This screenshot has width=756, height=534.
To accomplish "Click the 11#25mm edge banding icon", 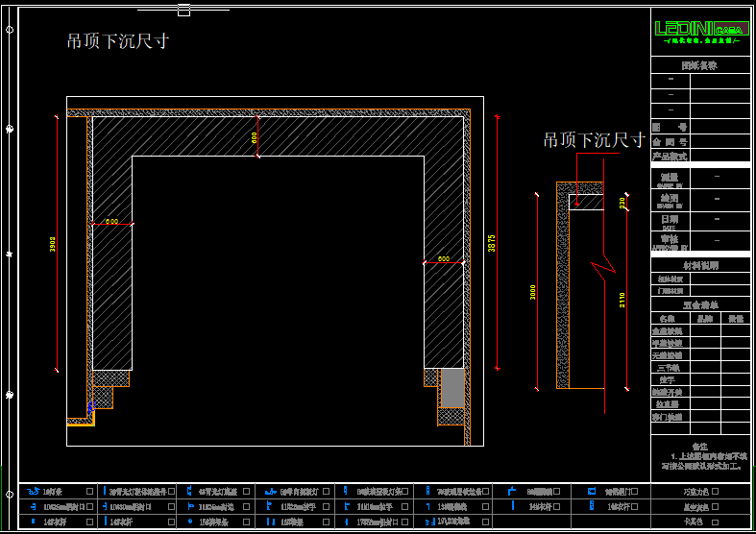I will 188,506.
